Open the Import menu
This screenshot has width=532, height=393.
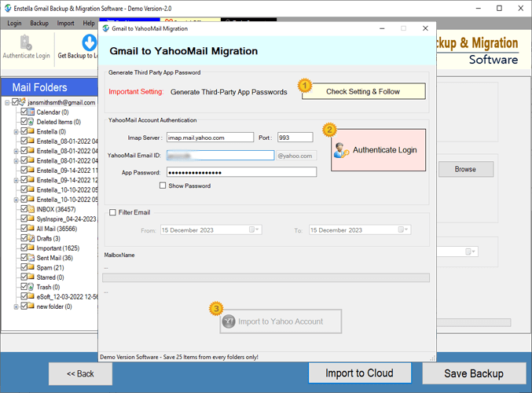click(65, 24)
